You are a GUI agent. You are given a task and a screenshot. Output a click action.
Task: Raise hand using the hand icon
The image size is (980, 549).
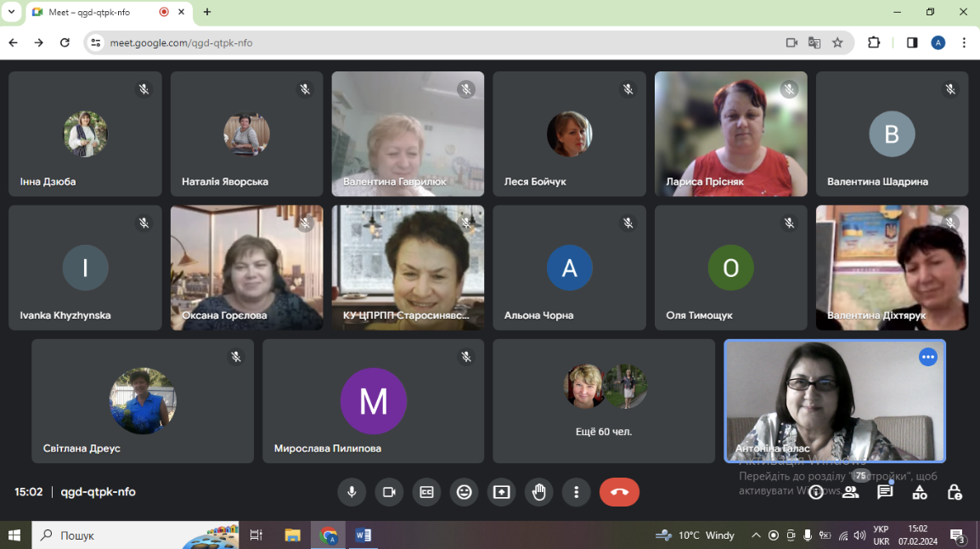click(538, 492)
